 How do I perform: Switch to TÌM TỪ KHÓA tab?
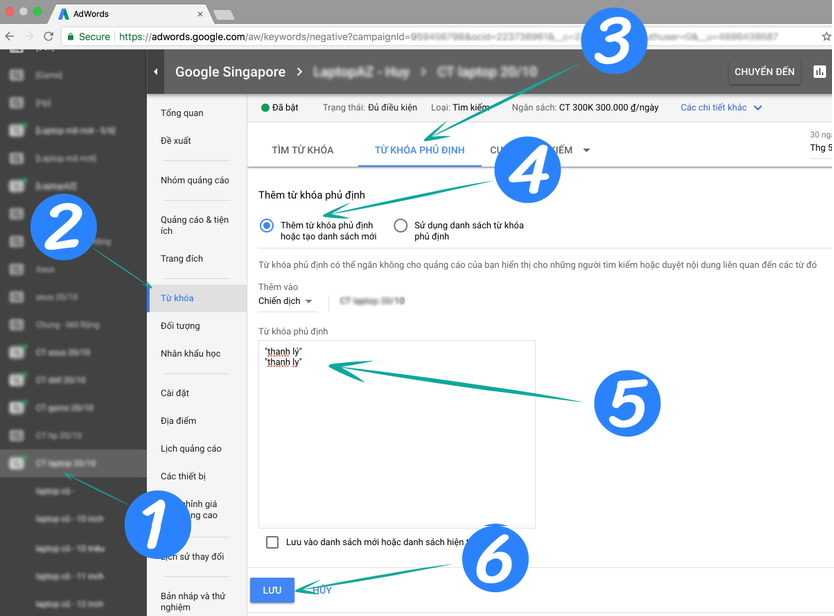point(303,150)
